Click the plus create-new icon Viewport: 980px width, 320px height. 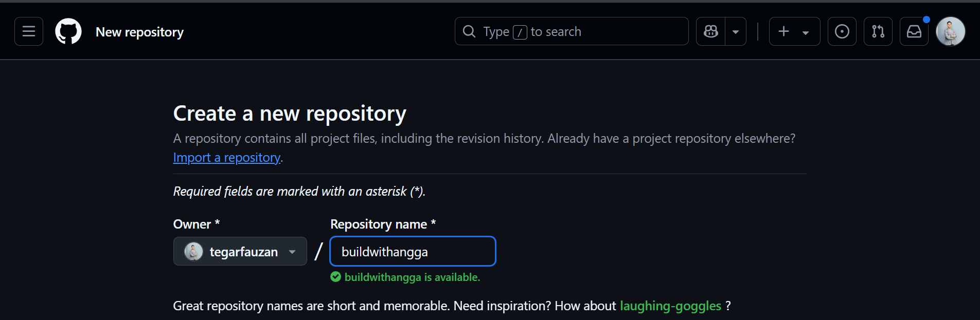coord(783,31)
